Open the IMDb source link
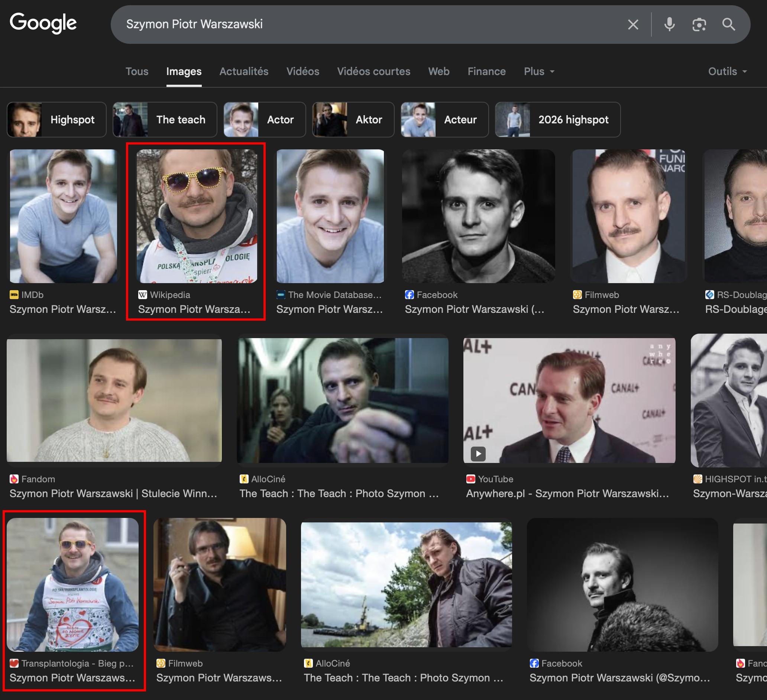Viewport: 767px width, 700px height. click(x=32, y=295)
